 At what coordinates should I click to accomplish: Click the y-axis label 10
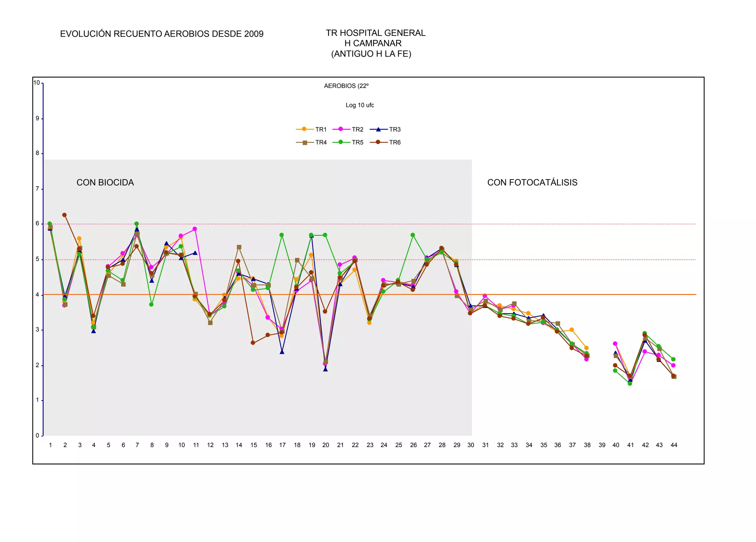(37, 83)
